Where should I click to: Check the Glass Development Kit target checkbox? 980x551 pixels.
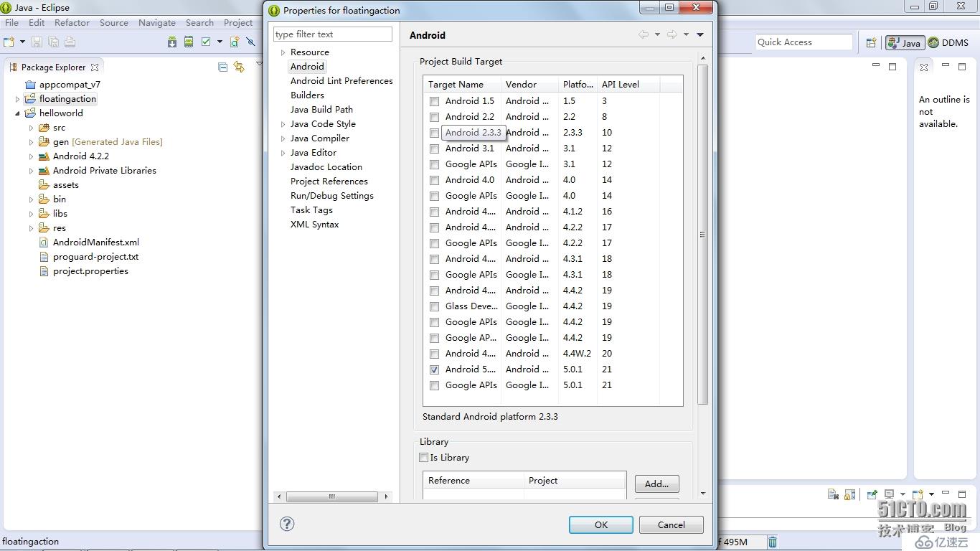click(x=434, y=306)
